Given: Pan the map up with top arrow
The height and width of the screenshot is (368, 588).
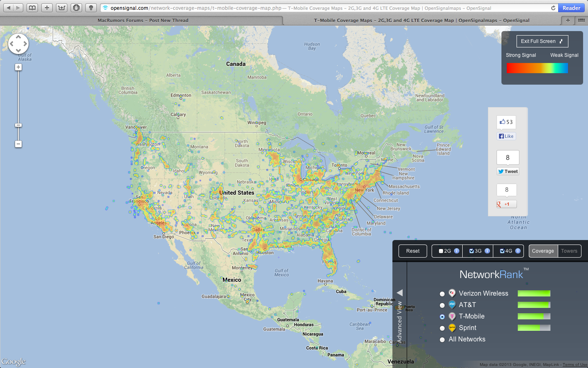Looking at the screenshot, I should (18, 37).
